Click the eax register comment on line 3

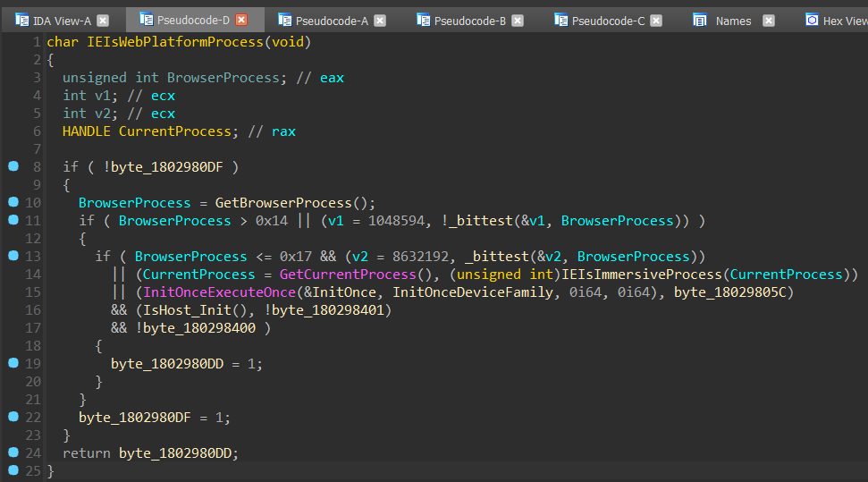pos(332,78)
